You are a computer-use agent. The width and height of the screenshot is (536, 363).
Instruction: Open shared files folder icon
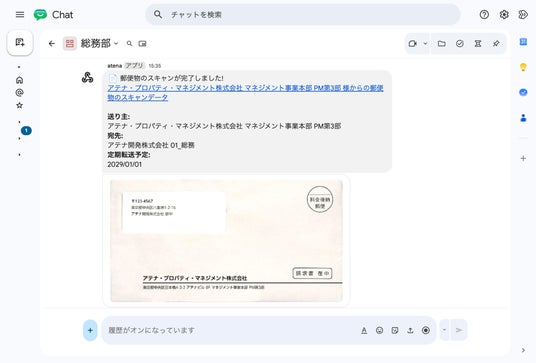[x=442, y=43]
